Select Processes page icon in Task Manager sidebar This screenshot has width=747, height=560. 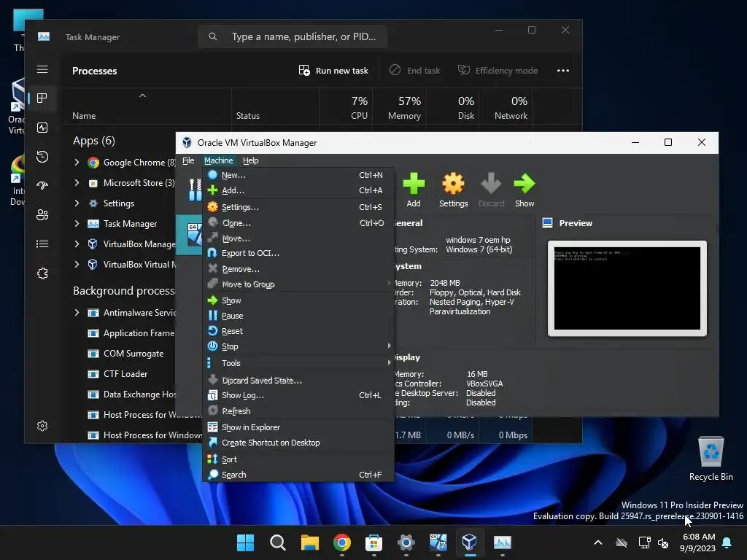42,98
